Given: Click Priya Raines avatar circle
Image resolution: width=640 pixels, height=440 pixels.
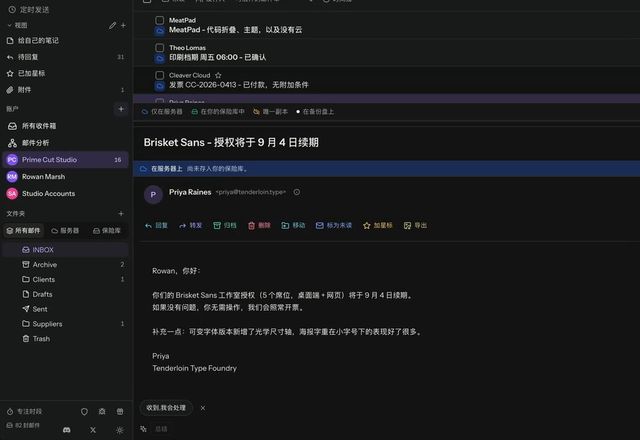Looking at the screenshot, I should pyautogui.click(x=153, y=195).
